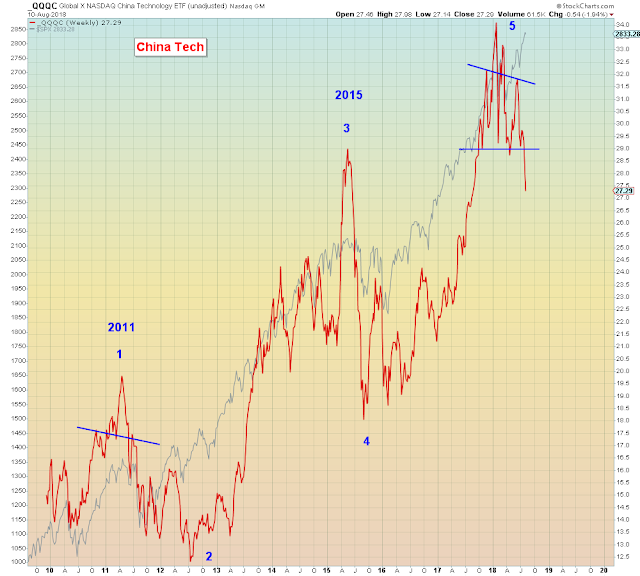Image resolution: width=640 pixels, height=576 pixels.
Task: Click the blue trendline near the 2011 peak
Action: [x=118, y=436]
